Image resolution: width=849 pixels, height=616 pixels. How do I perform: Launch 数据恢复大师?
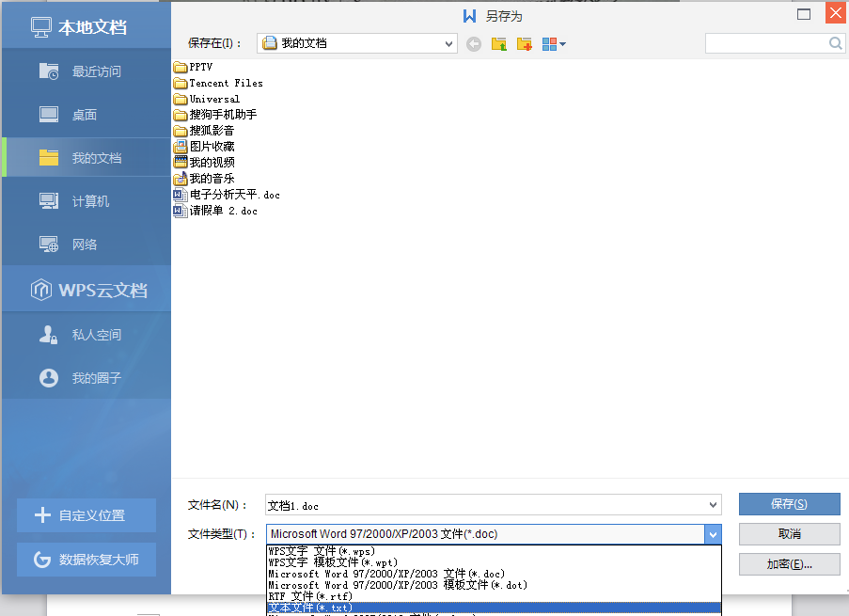[86, 560]
